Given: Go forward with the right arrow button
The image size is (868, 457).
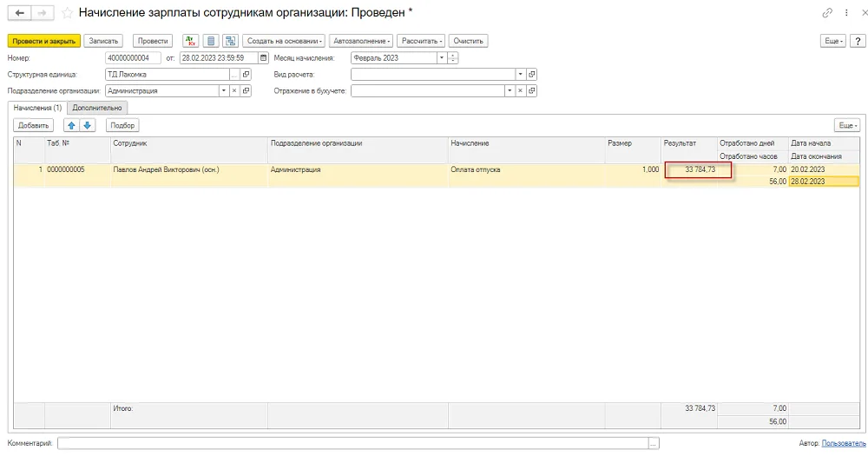Looking at the screenshot, I should point(43,13).
